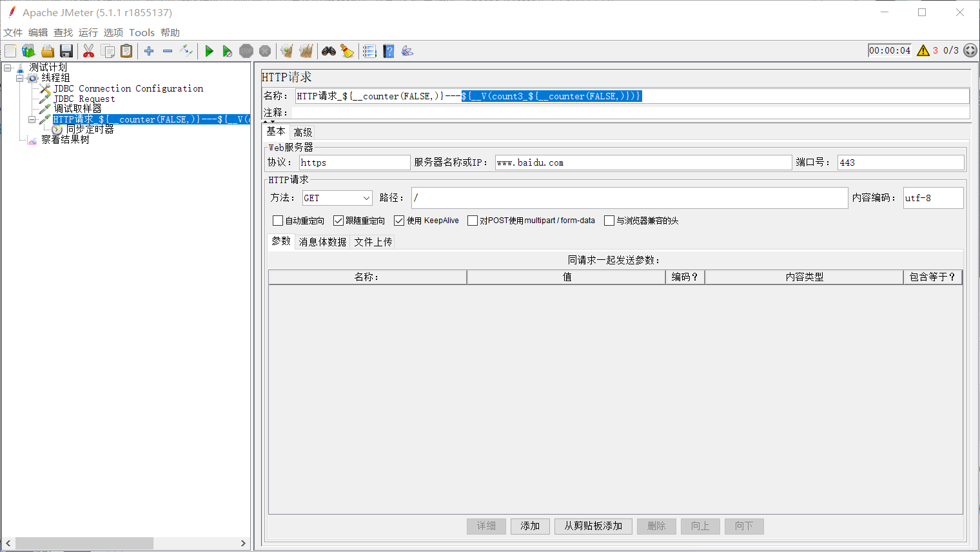Start the test with the green play icon
This screenshot has height=552, width=980.
pyautogui.click(x=209, y=51)
